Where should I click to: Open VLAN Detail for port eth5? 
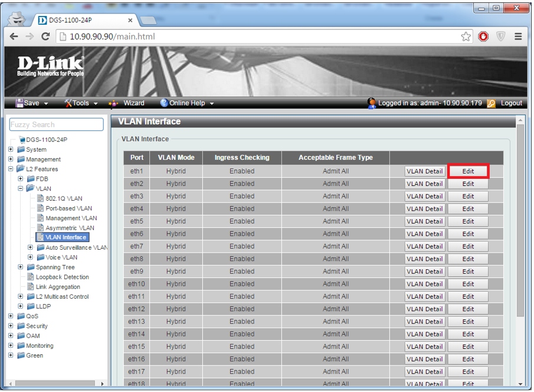[424, 221]
